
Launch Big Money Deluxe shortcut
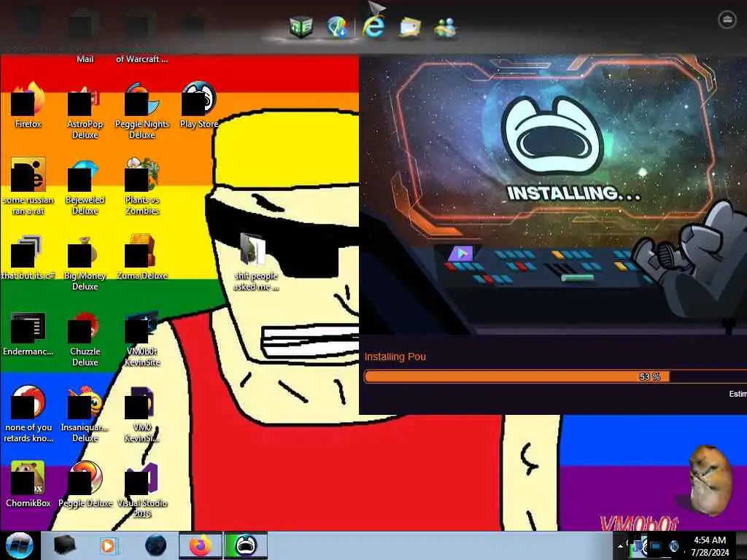click(x=85, y=262)
